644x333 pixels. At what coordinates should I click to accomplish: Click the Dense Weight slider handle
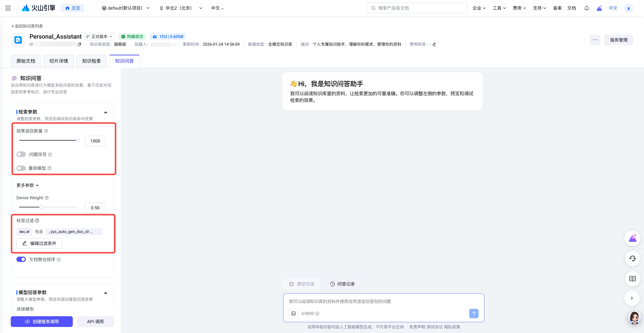pyautogui.click(x=41, y=207)
